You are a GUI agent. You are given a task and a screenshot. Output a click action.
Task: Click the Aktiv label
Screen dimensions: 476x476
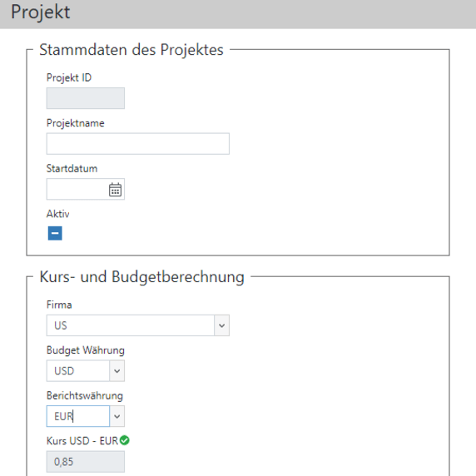[x=57, y=214]
